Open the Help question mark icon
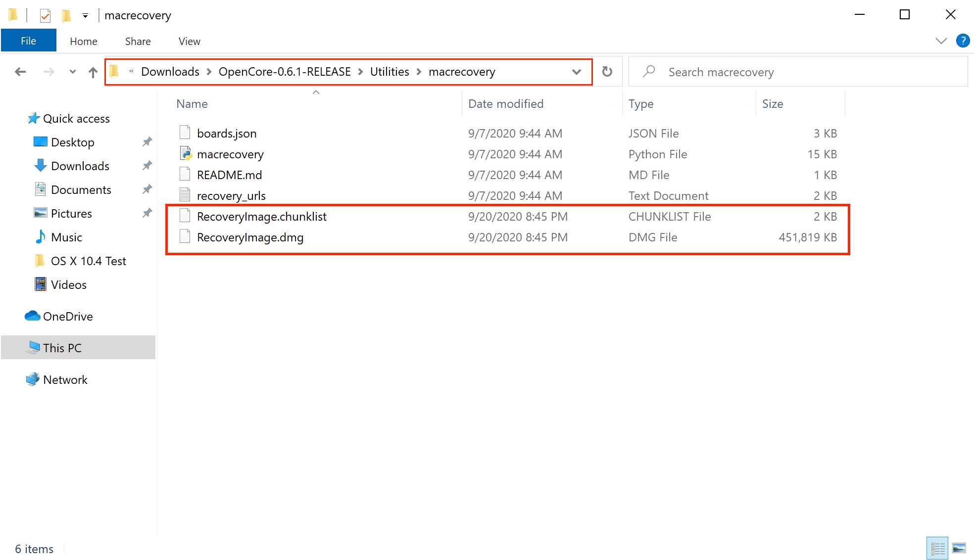The height and width of the screenshot is (560, 975). pyautogui.click(x=963, y=41)
